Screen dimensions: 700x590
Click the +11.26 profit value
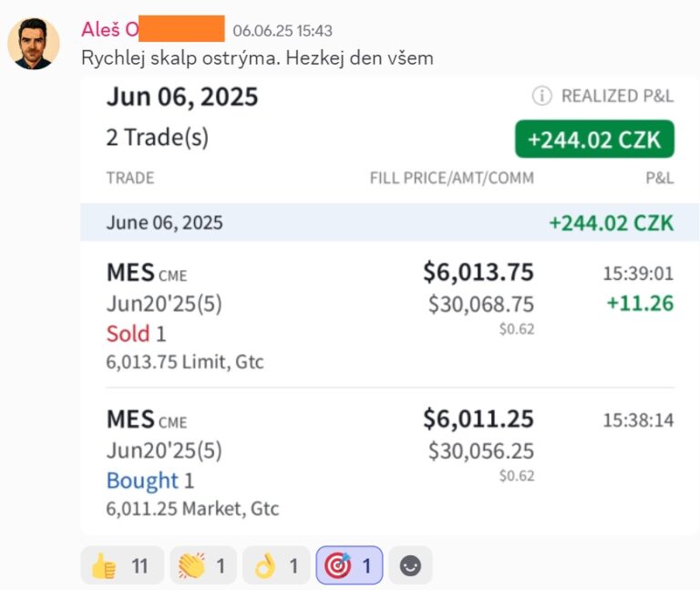(640, 304)
